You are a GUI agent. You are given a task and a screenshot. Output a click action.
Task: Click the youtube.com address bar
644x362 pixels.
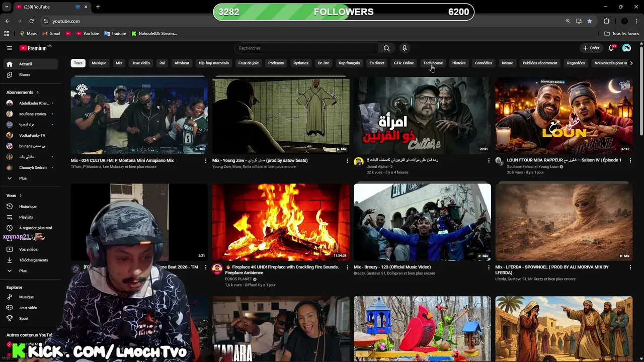(302, 21)
